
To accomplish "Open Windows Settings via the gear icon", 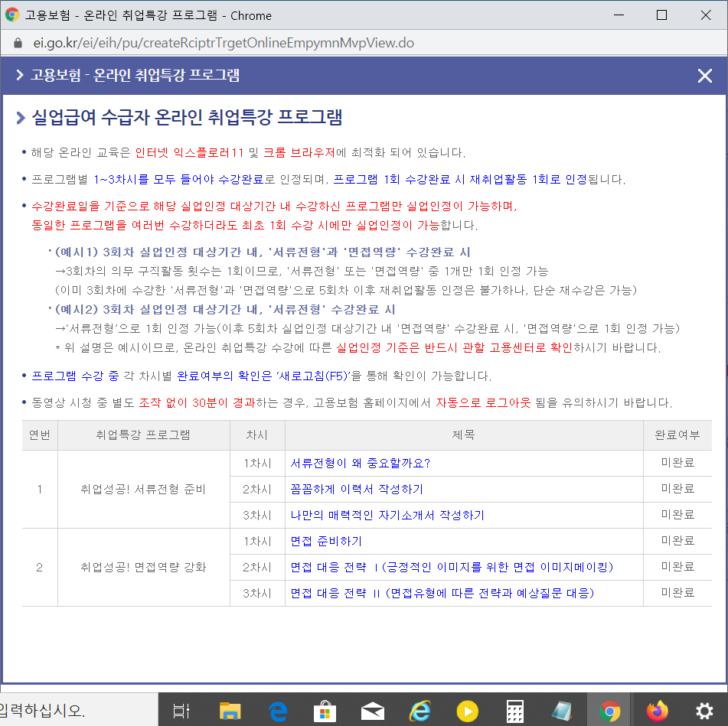I will [704, 710].
